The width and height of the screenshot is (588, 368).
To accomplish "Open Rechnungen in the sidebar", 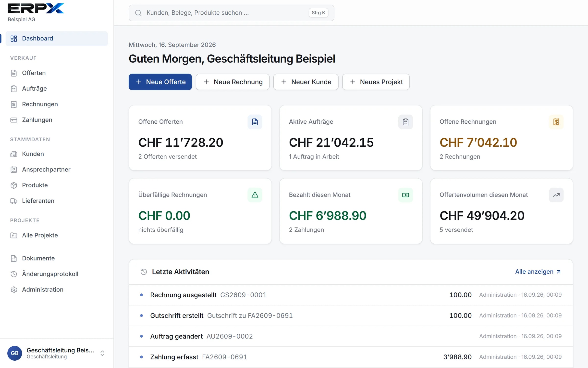I will [57, 104].
